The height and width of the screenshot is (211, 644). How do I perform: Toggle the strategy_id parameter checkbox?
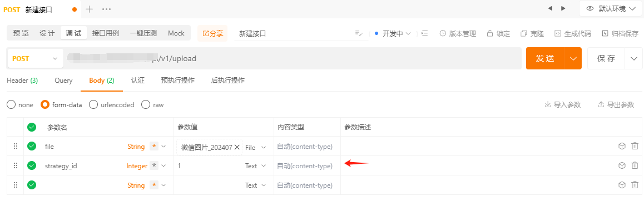(x=32, y=165)
